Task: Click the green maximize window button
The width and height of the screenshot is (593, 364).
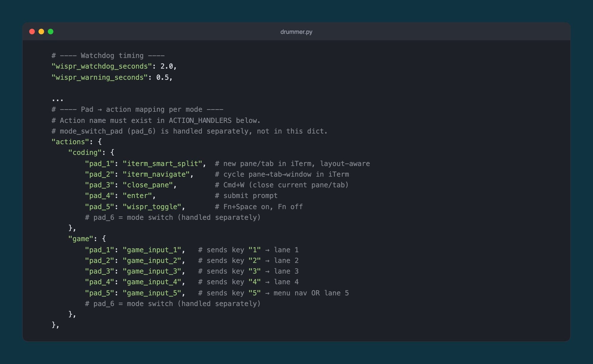Action: click(51, 31)
